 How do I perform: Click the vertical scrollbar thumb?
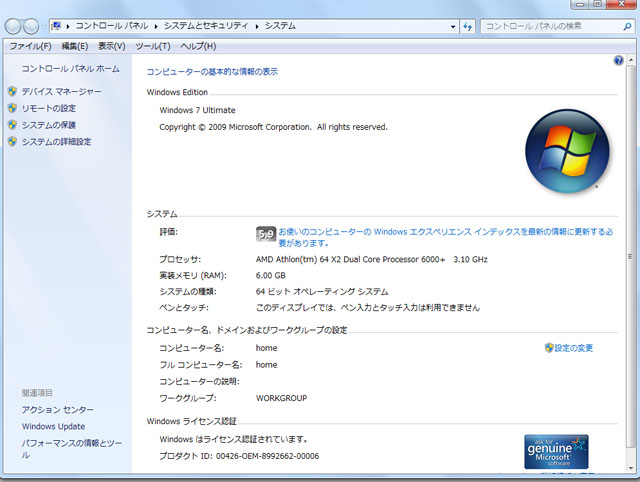(x=631, y=256)
